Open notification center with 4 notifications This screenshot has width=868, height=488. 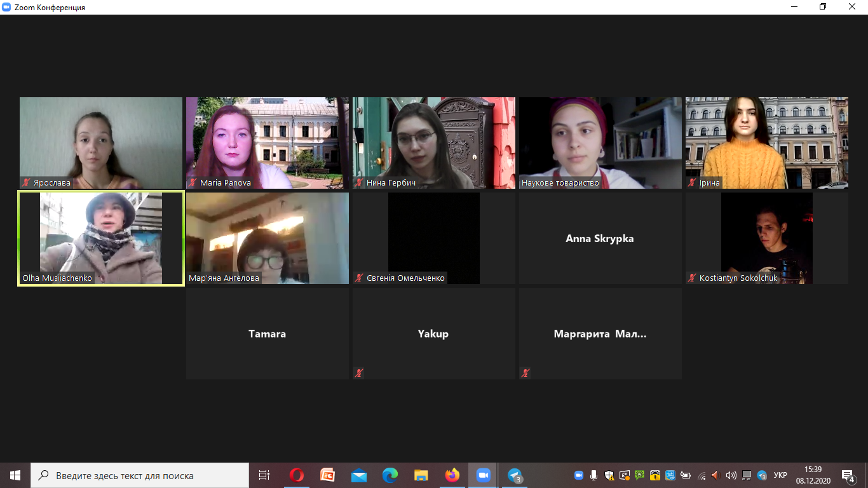point(848,475)
